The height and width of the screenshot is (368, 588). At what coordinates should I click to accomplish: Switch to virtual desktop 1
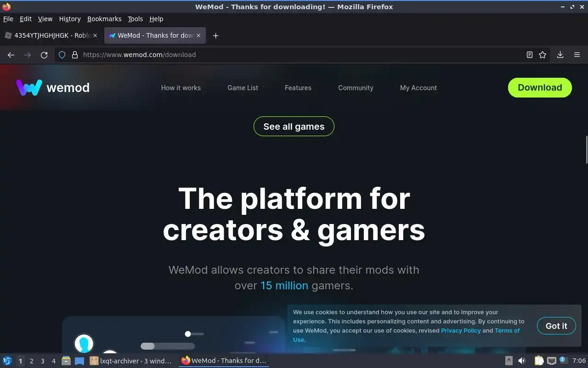(20, 361)
